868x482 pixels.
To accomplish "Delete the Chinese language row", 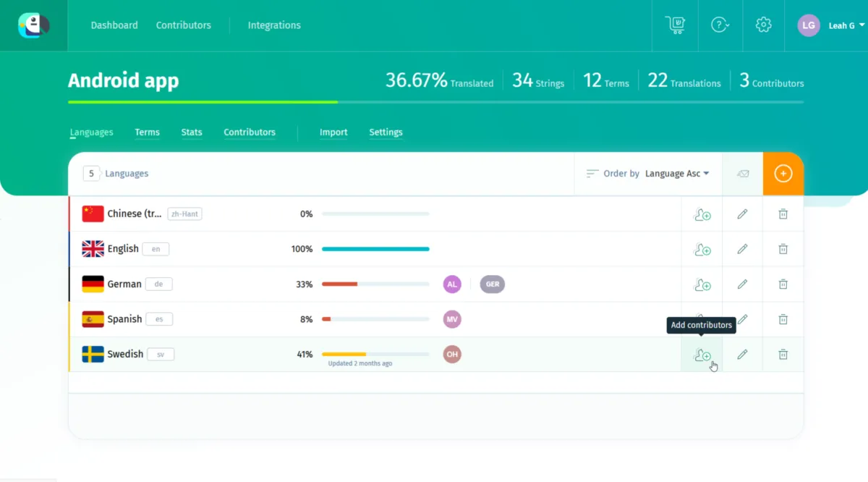I will pyautogui.click(x=783, y=214).
